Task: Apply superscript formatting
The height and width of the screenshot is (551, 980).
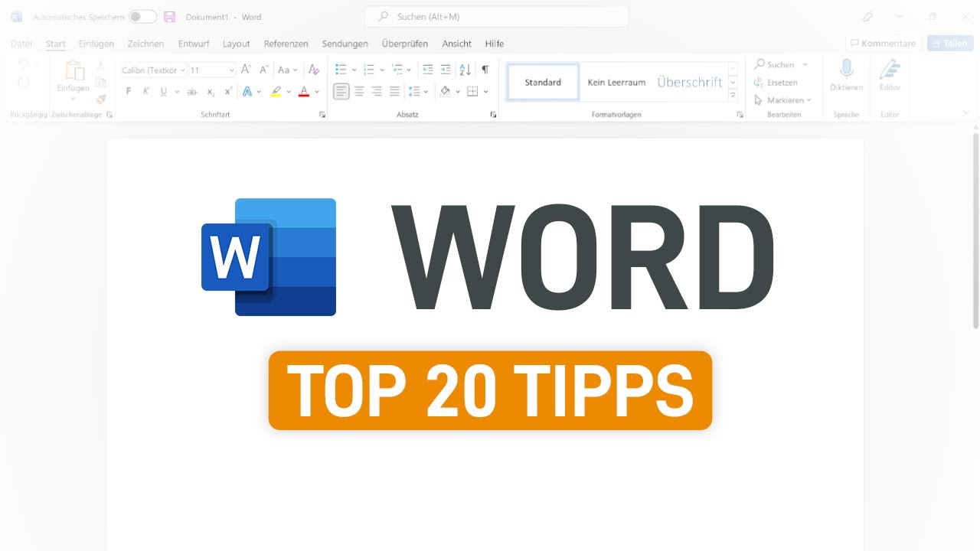Action: 228,92
